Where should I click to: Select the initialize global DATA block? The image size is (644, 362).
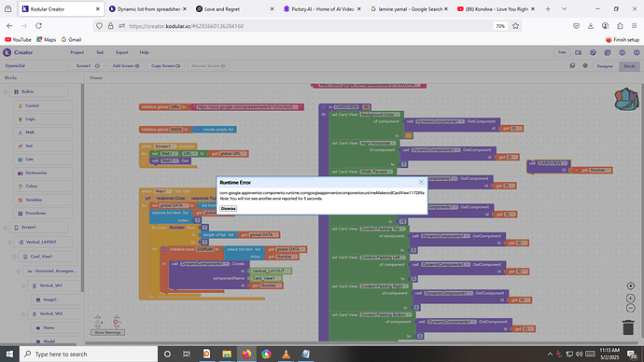pos(166,130)
